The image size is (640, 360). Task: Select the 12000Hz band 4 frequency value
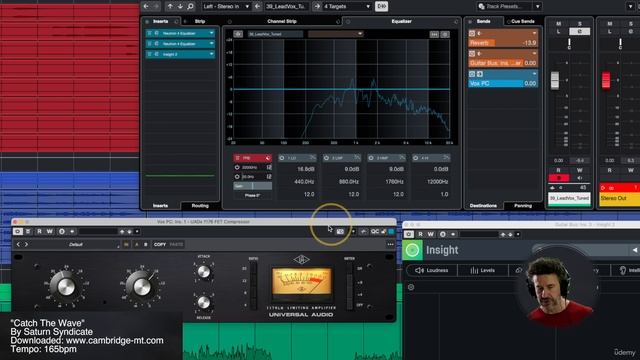tap(437, 182)
